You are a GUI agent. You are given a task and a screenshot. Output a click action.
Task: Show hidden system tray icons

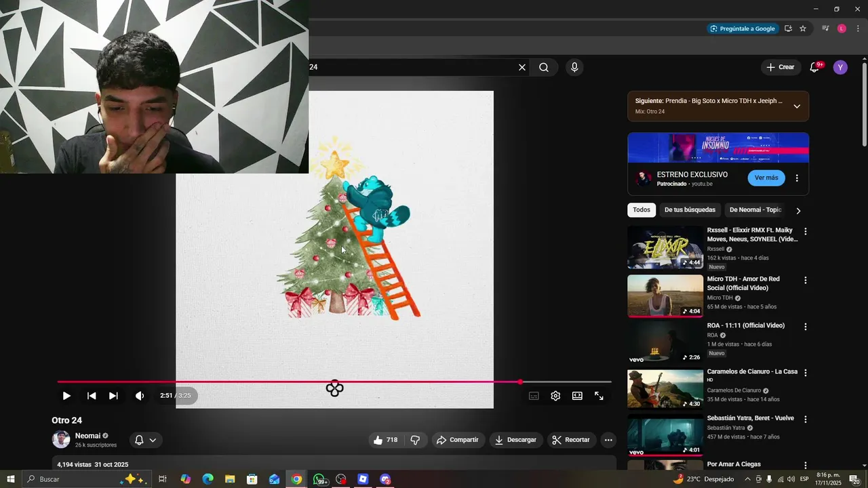[747, 479]
